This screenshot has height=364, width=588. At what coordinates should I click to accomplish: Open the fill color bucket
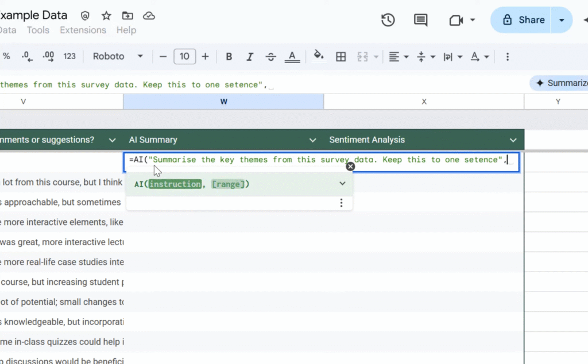tap(319, 56)
